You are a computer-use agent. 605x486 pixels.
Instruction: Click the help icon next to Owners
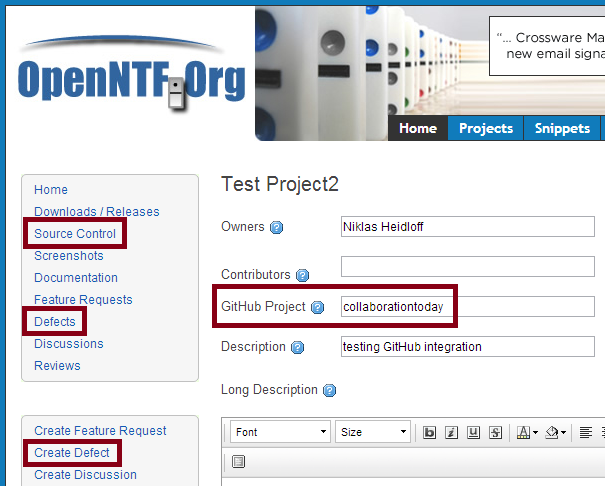(x=276, y=228)
